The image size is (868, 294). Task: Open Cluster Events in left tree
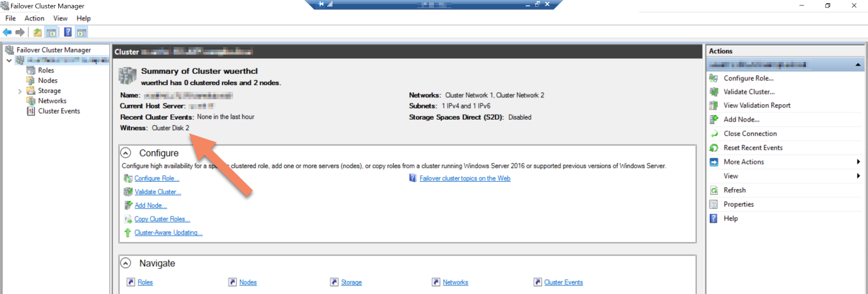click(58, 111)
